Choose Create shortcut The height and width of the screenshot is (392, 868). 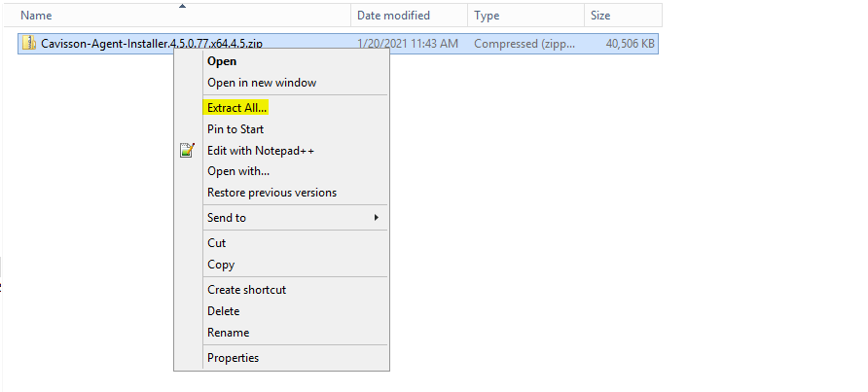click(x=246, y=290)
